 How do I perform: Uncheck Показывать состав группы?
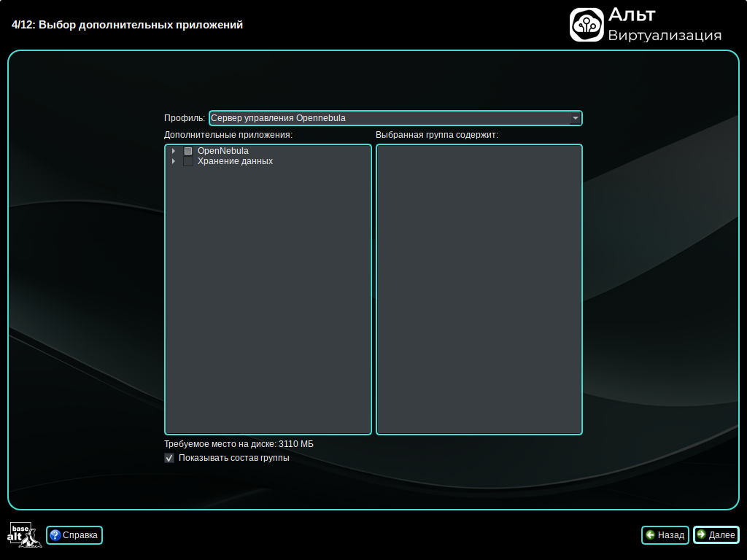coord(169,458)
